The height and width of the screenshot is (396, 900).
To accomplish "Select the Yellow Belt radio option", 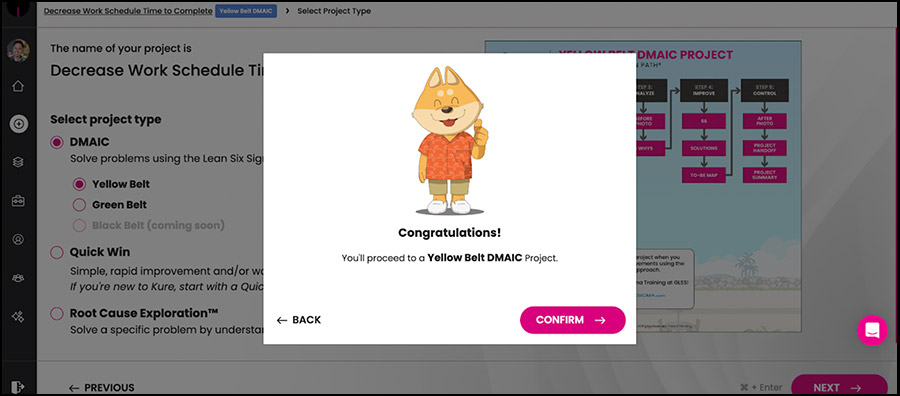I will pos(79,184).
